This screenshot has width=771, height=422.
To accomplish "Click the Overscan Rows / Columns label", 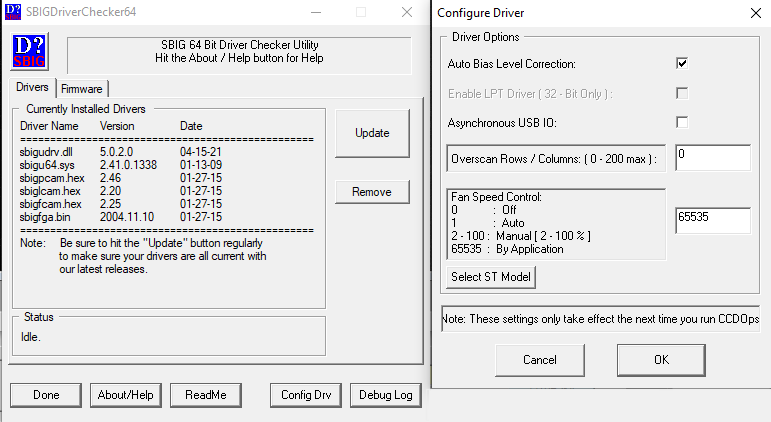I will (x=554, y=159).
